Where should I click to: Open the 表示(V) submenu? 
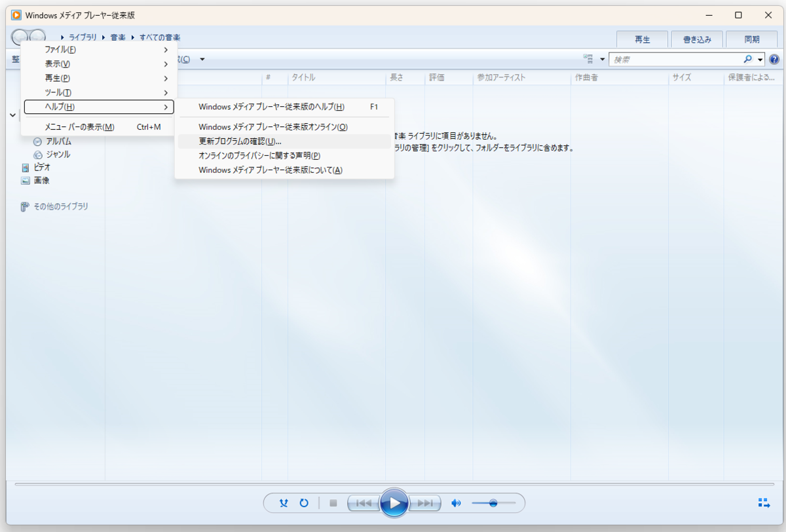tap(99, 64)
